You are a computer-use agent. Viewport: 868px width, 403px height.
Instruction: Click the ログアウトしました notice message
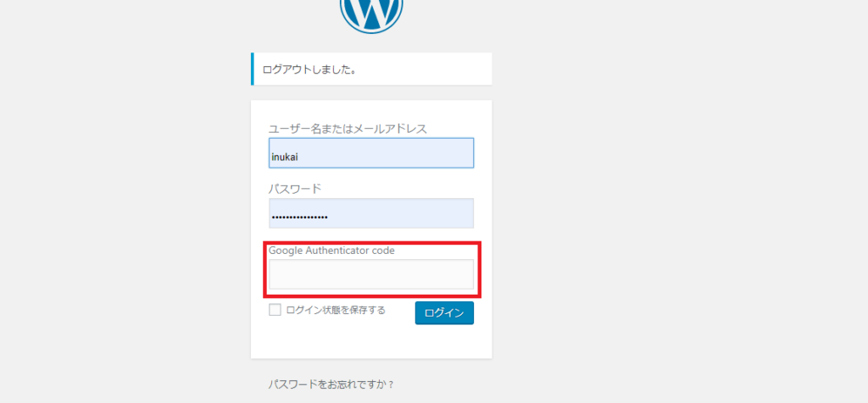[309, 69]
